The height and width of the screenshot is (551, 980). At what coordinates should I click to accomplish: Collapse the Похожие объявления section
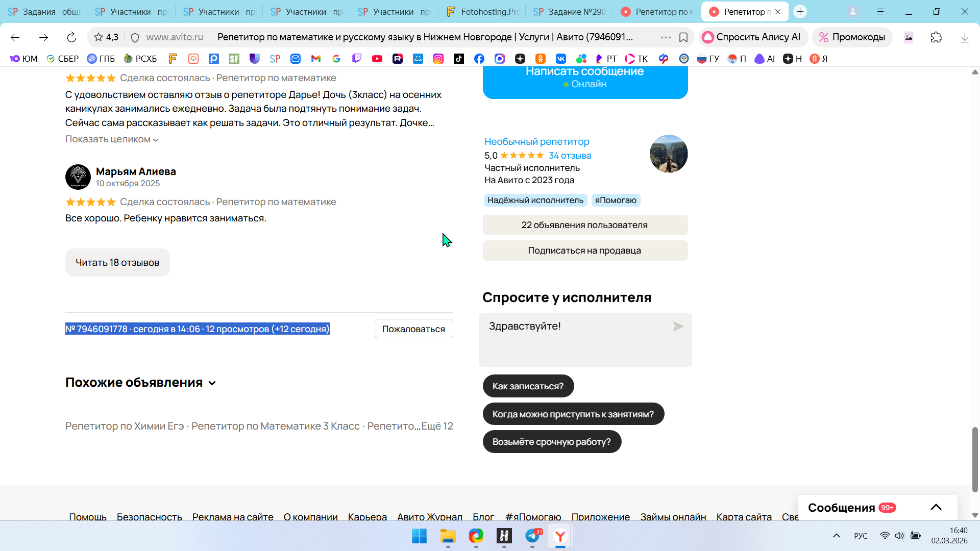212,383
